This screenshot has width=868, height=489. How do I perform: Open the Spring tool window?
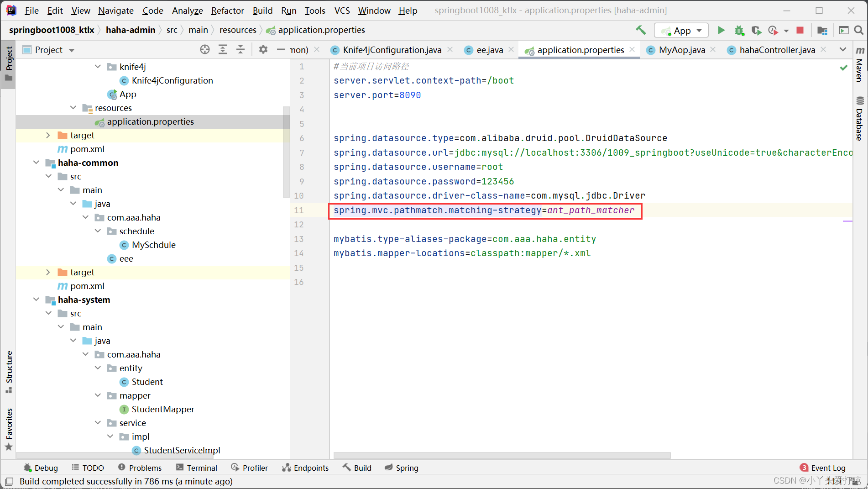(402, 468)
